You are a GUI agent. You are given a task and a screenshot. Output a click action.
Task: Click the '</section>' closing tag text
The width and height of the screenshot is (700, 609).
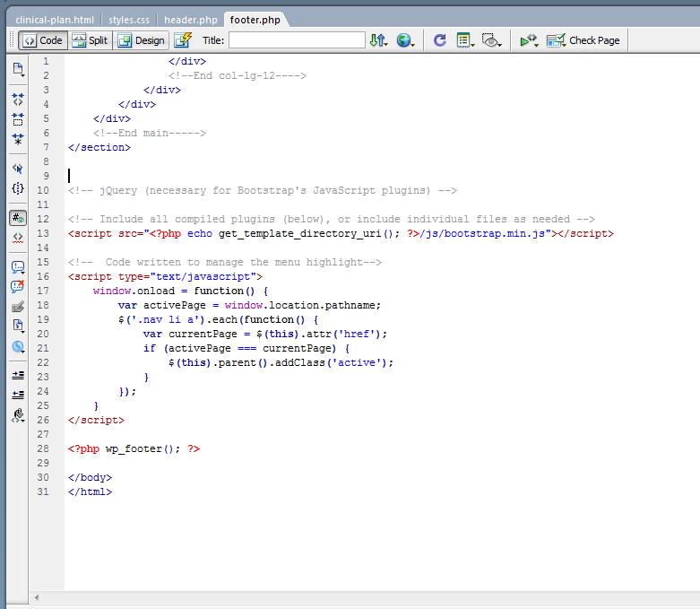point(99,147)
